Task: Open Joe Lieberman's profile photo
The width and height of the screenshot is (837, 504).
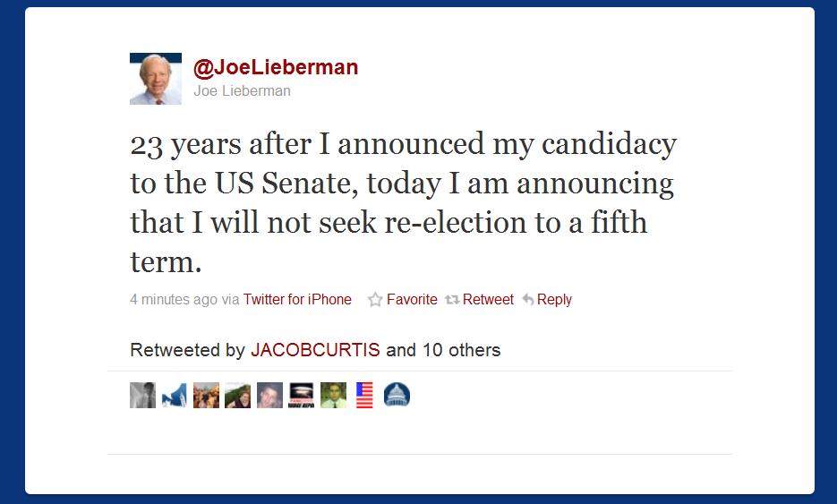Action: (x=156, y=79)
